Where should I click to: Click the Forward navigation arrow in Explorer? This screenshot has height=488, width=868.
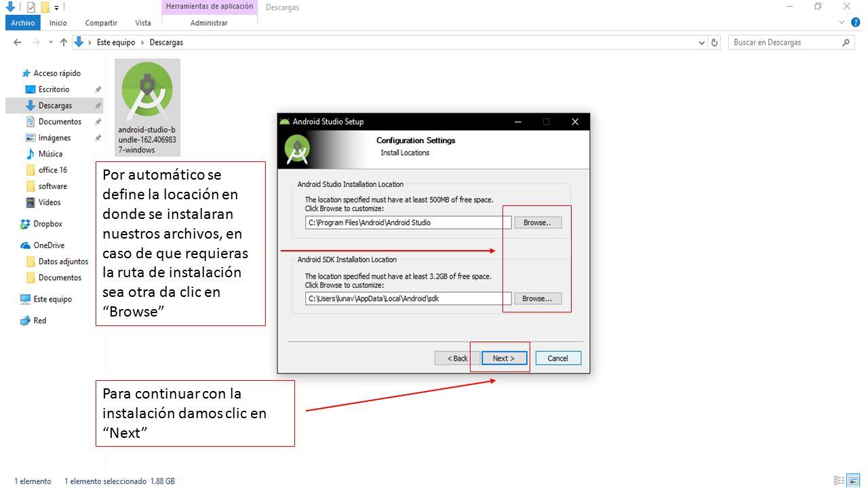36,42
